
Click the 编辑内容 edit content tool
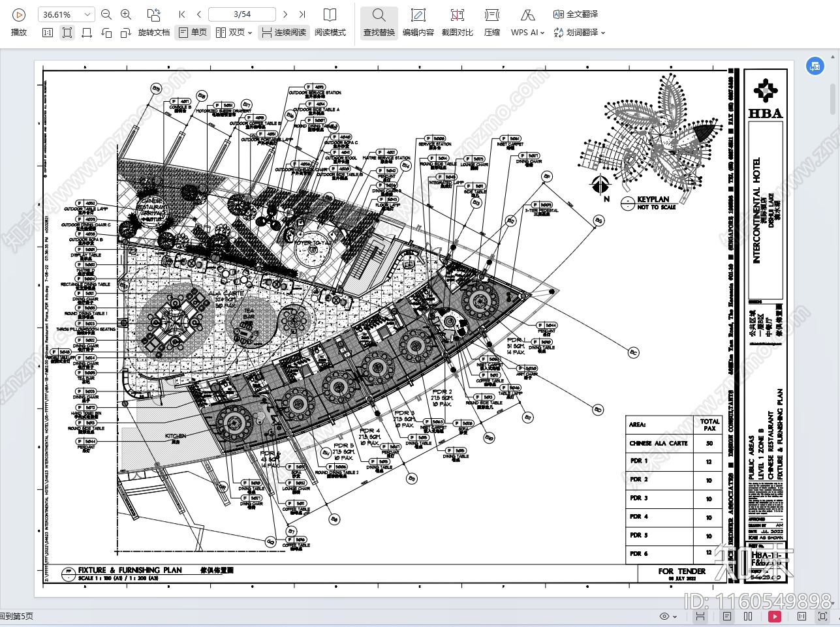point(418,23)
